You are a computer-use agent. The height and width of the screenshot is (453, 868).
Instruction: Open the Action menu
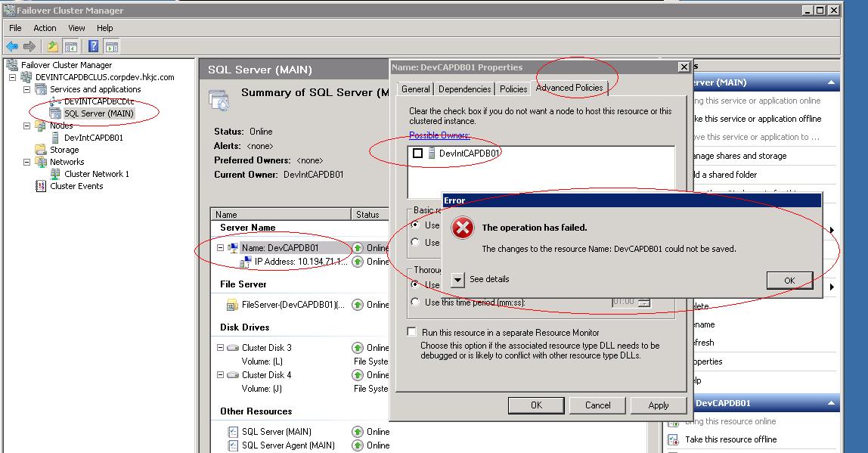[x=45, y=28]
